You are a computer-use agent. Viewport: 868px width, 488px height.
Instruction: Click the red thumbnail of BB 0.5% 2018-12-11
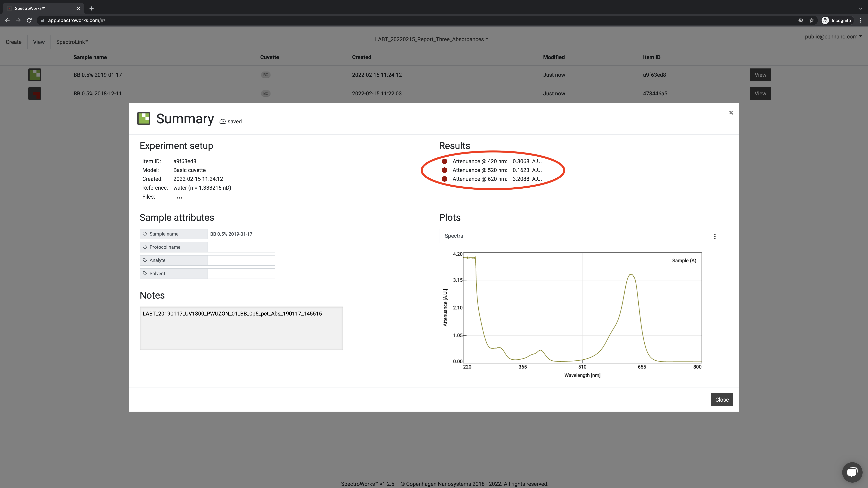35,94
